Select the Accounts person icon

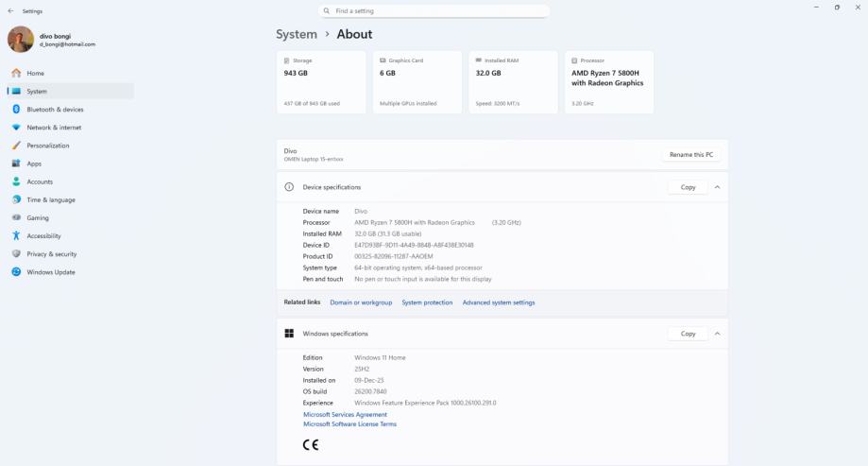click(x=16, y=181)
